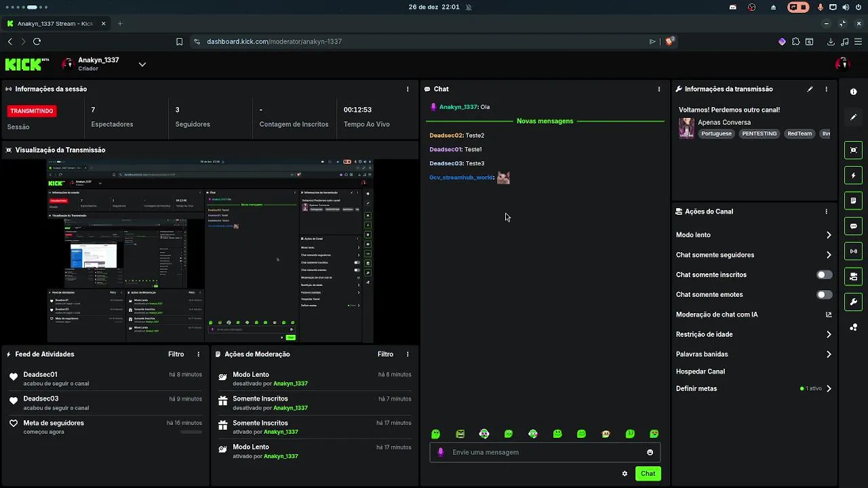Expand Definir metas settings
Image resolution: width=868 pixels, height=488 pixels.
tap(829, 389)
